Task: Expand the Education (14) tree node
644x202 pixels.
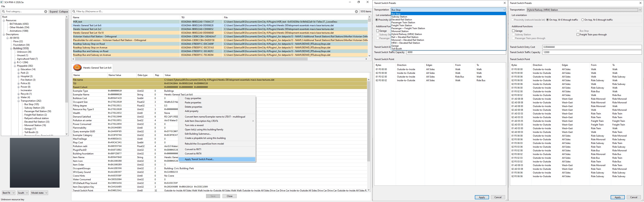Action: [18, 69]
